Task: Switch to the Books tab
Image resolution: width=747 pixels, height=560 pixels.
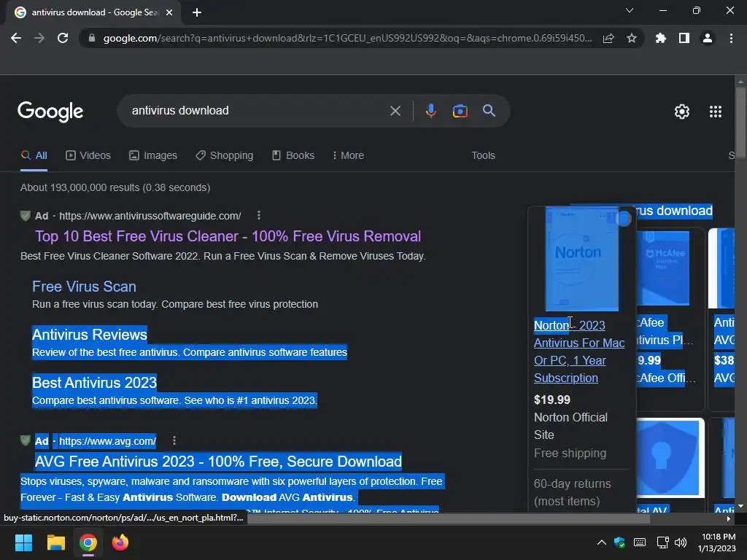Action: pyautogui.click(x=293, y=156)
